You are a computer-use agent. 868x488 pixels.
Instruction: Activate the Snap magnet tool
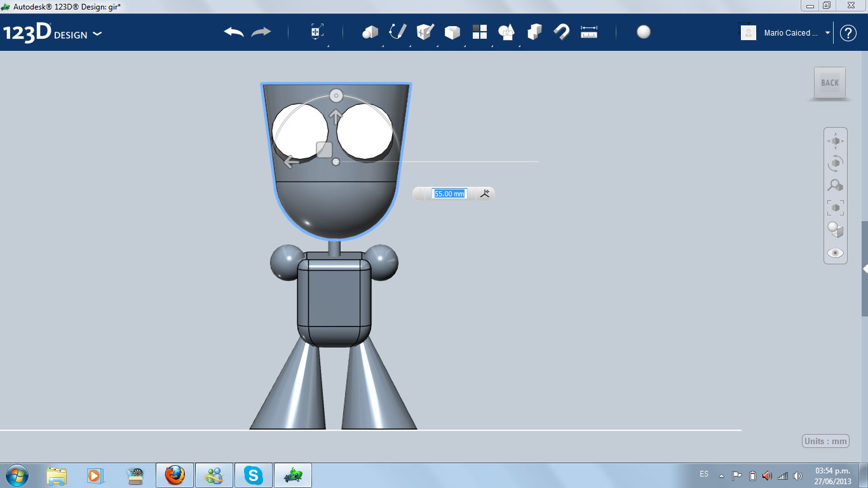coord(562,32)
